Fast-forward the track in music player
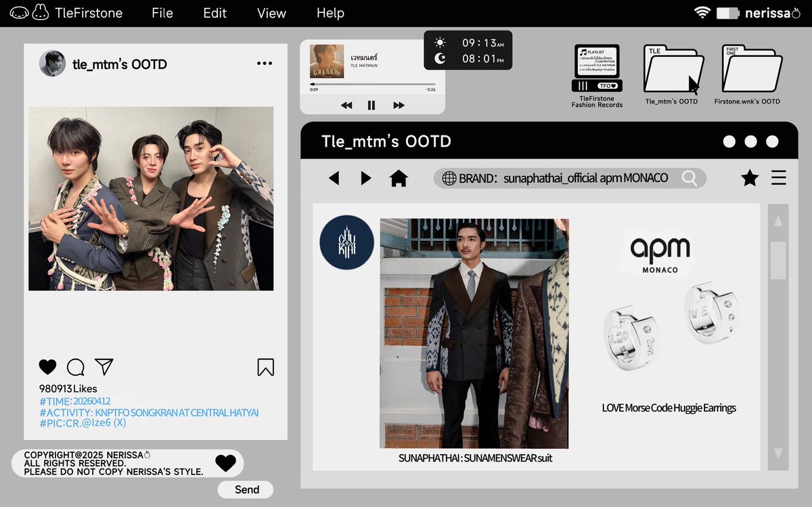Image resolution: width=812 pixels, height=507 pixels. click(399, 105)
